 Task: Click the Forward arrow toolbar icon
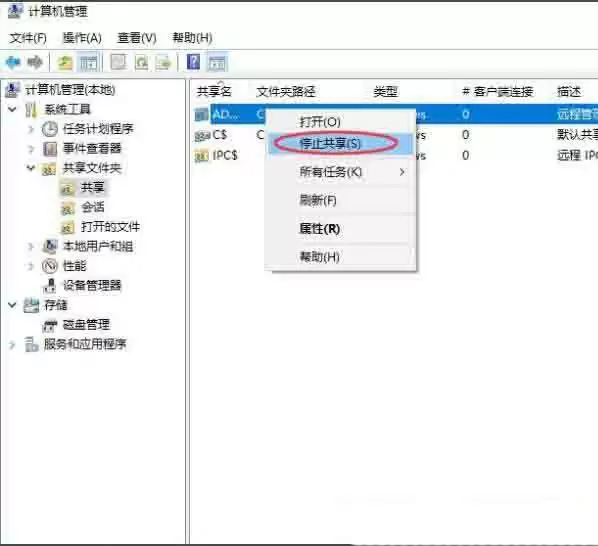(x=35, y=62)
